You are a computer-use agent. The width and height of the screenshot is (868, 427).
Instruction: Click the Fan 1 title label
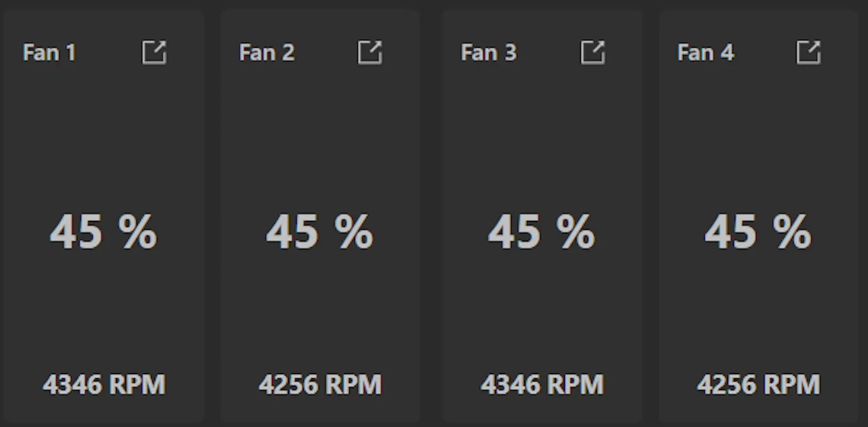click(x=49, y=53)
